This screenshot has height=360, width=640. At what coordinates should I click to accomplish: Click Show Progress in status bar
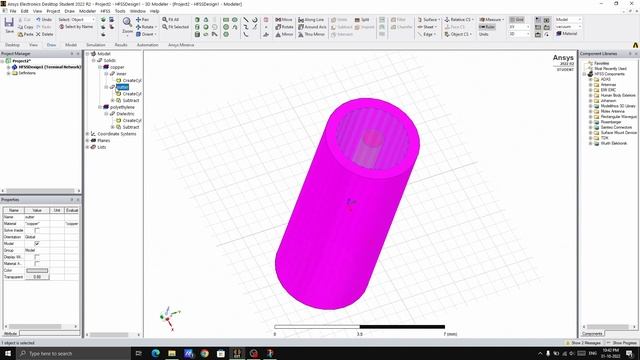(x=622, y=343)
